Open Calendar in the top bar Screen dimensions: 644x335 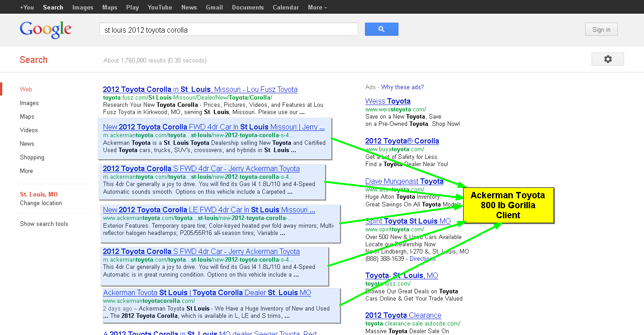click(x=286, y=7)
